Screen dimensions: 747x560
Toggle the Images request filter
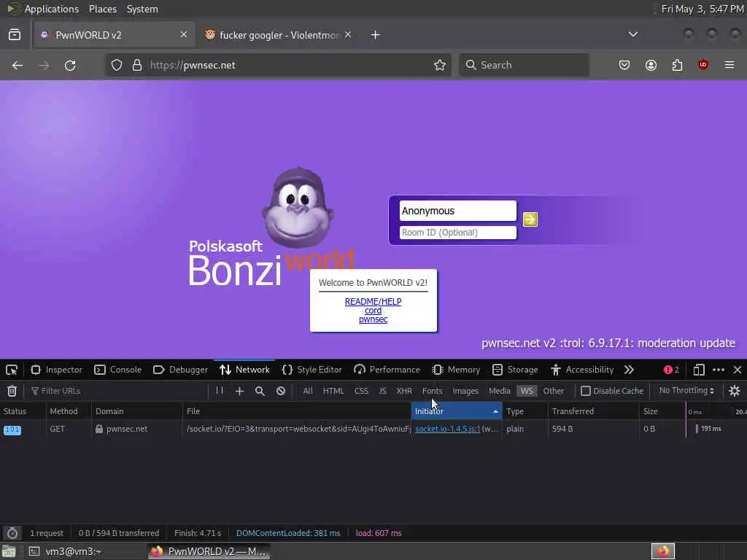pos(465,391)
